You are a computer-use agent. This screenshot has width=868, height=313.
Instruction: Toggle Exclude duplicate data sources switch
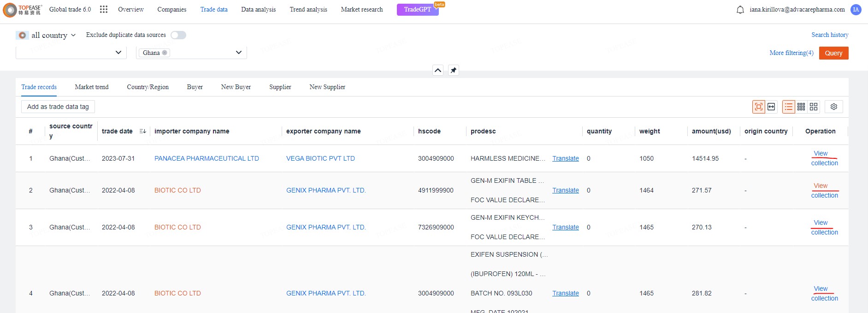tap(178, 35)
